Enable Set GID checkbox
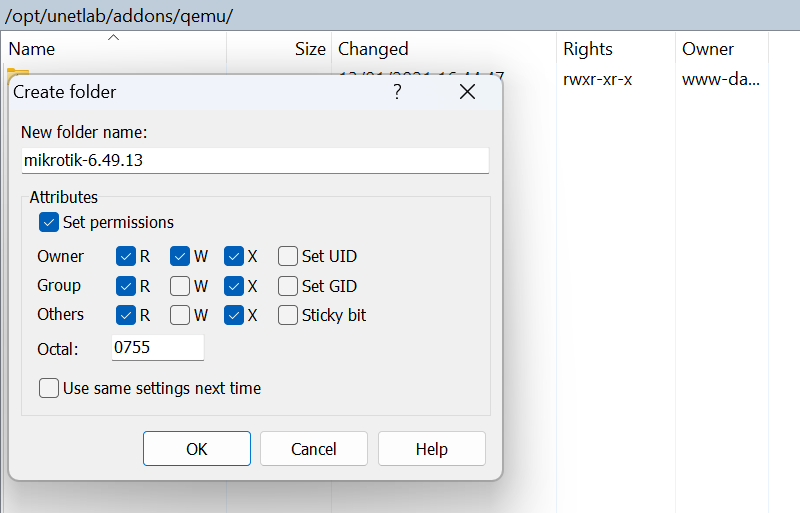Screen dimensions: 800x513 click(x=288, y=286)
